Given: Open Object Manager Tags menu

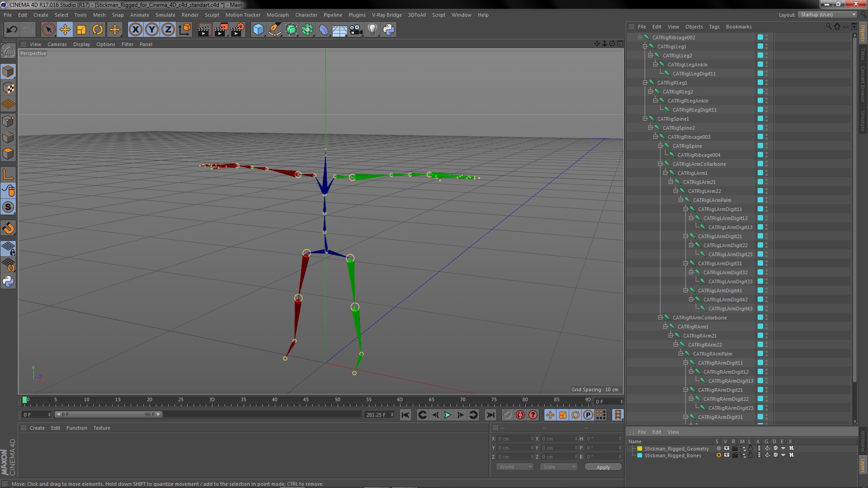Looking at the screenshot, I should click(x=714, y=27).
